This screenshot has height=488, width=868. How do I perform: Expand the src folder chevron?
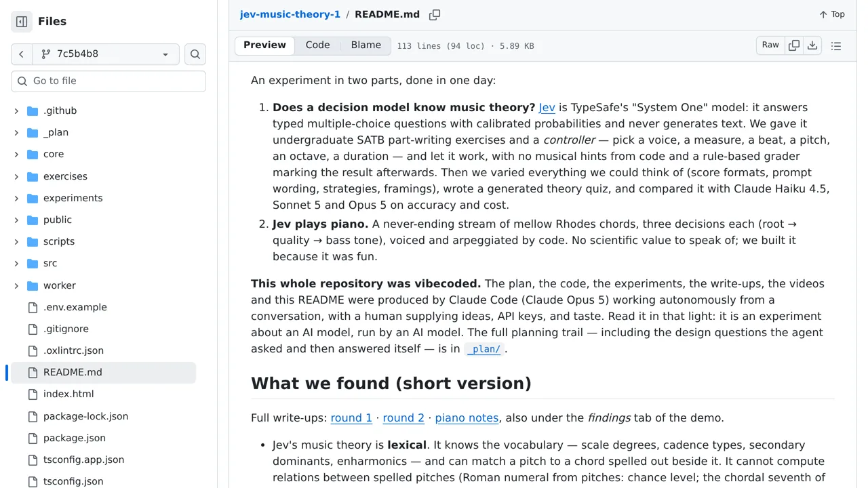pos(16,264)
